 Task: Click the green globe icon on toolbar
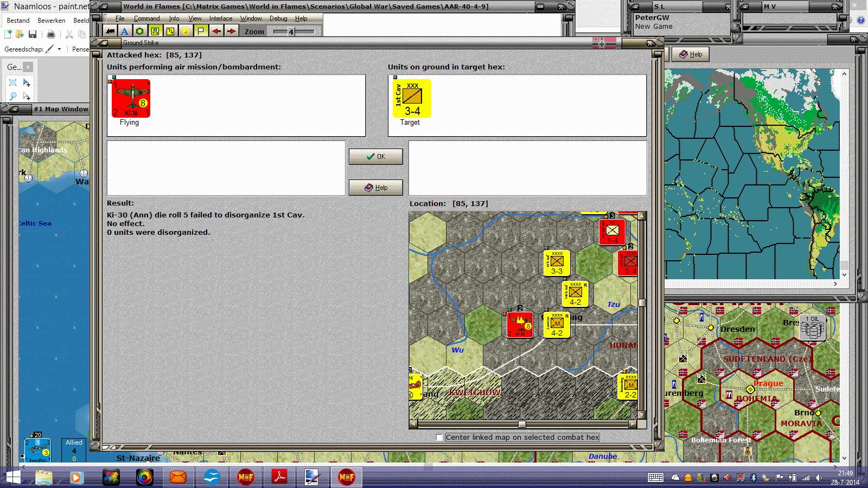140,31
